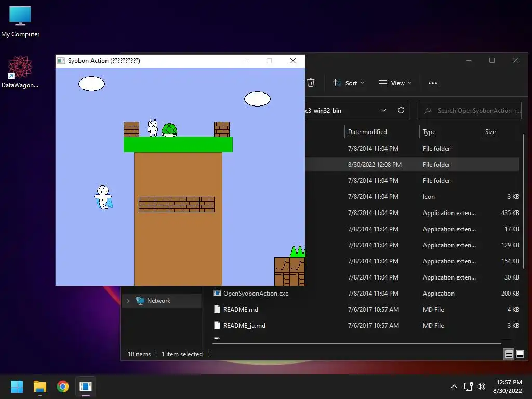Click the vertical scrollbar in file list
532x399 pixels.
tap(524, 201)
